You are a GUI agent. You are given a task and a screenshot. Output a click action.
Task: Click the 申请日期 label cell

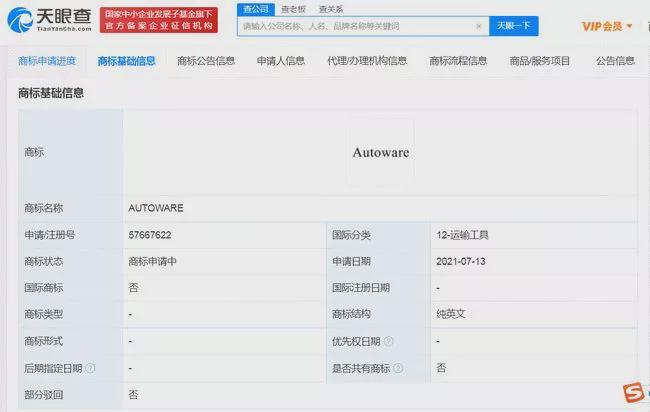378,262
